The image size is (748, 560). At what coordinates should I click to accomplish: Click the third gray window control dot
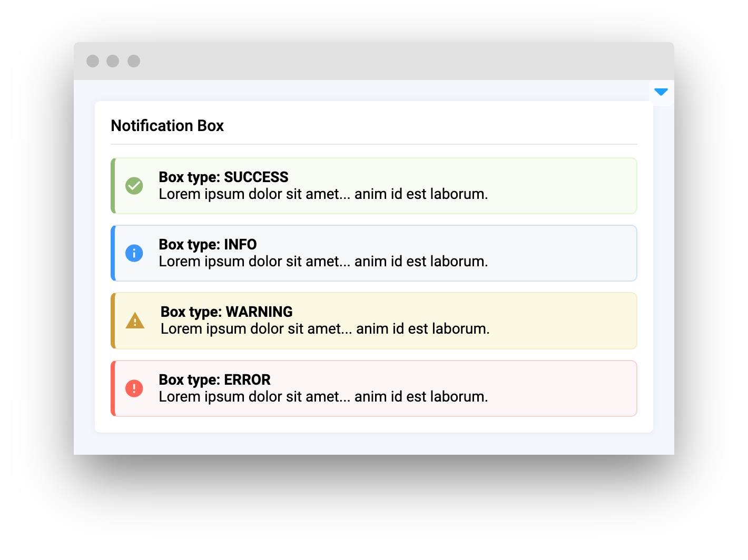click(x=134, y=61)
